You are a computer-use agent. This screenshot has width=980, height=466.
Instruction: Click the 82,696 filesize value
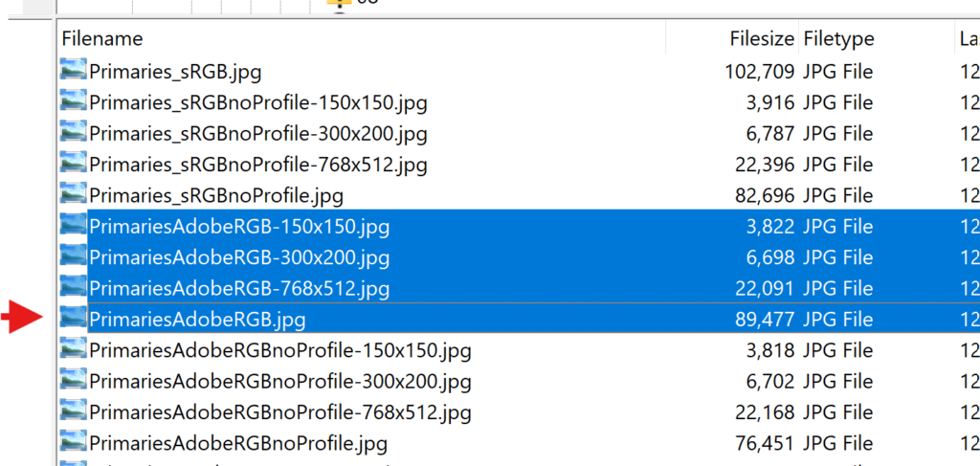click(766, 197)
